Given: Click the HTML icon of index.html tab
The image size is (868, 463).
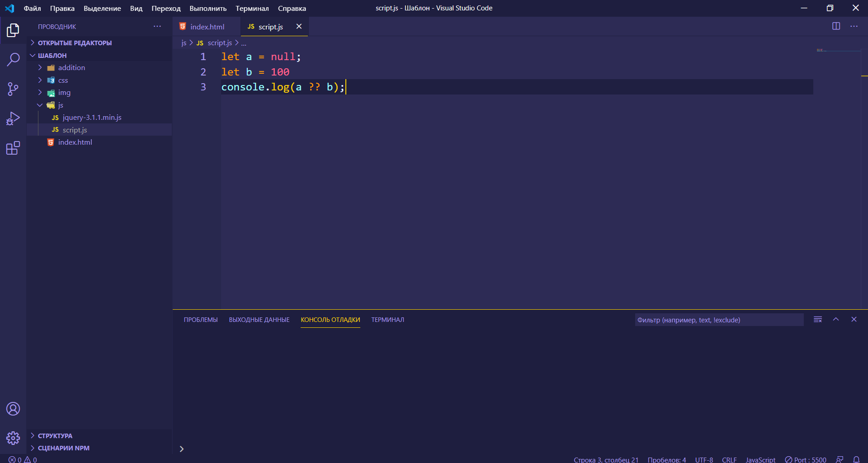Looking at the screenshot, I should point(183,26).
